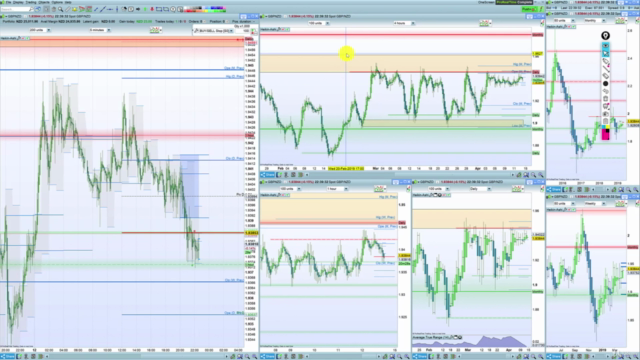The image size is (640, 360).
Task: Click the Share button under the 4-hour chart
Action: click(268, 175)
